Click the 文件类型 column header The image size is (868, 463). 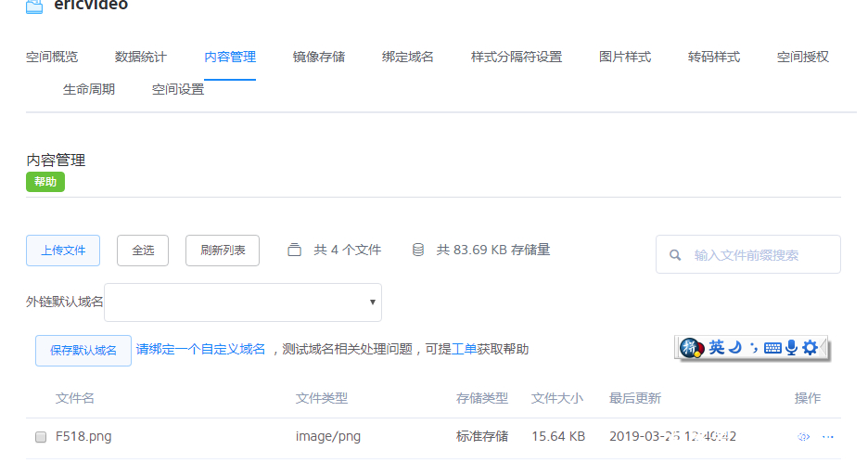tap(322, 398)
